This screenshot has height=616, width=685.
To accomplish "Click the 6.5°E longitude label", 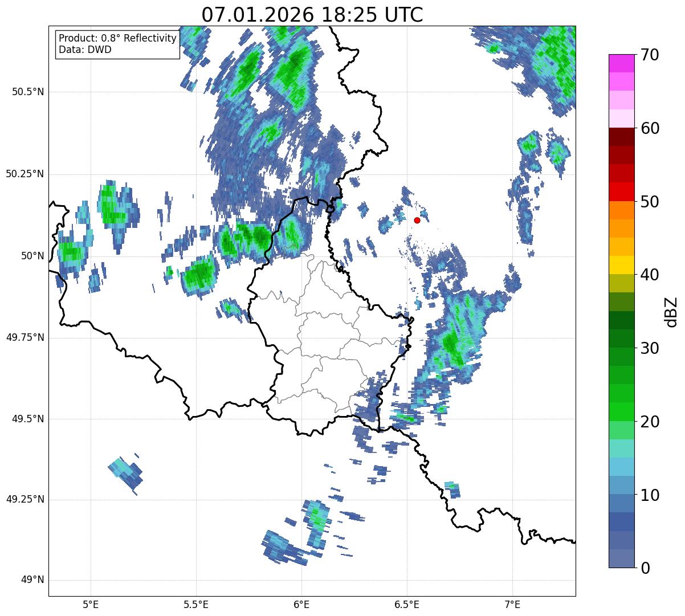I will (x=407, y=604).
